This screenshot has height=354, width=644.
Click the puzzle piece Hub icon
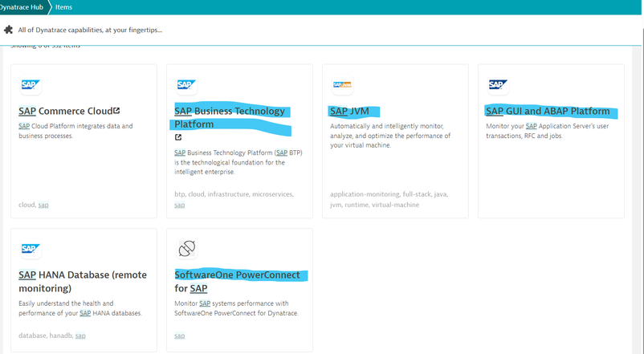tap(9, 30)
